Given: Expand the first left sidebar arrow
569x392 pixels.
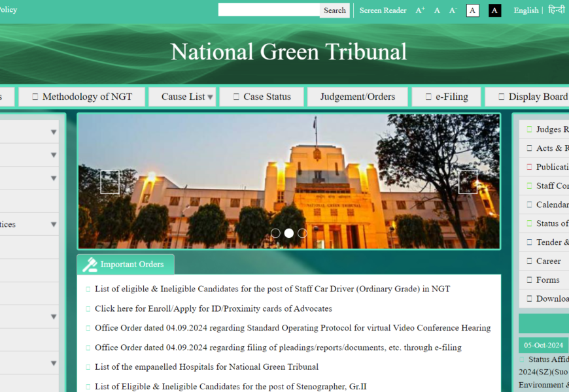Looking at the screenshot, I should click(54, 132).
